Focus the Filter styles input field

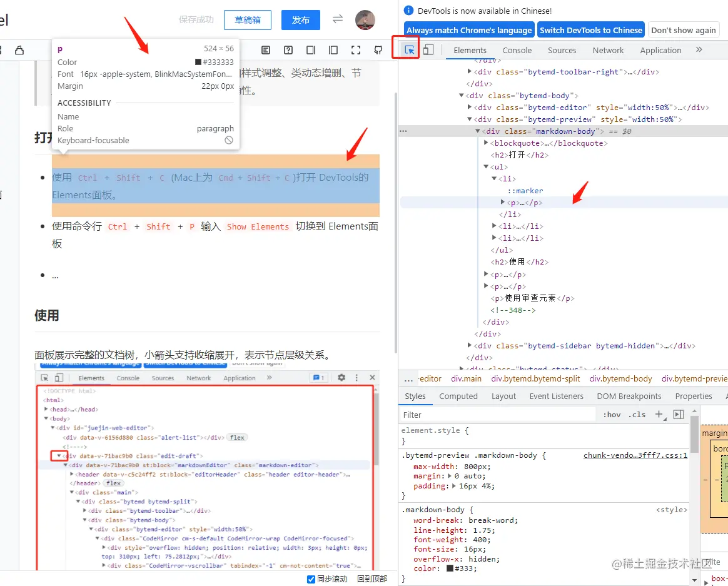pyautogui.click(x=498, y=415)
